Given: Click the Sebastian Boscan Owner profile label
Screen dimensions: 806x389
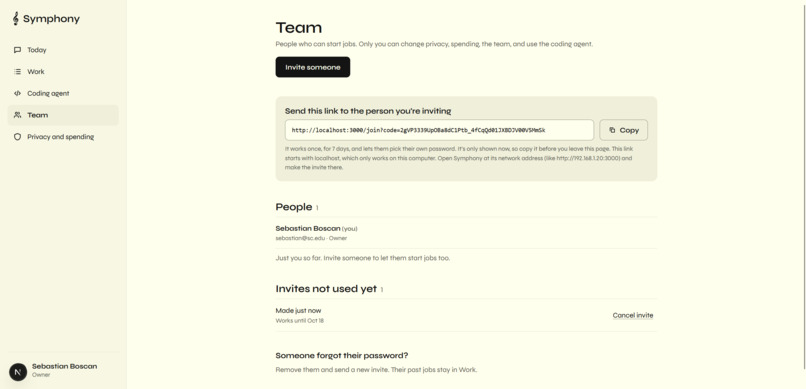Looking at the screenshot, I should point(64,370).
